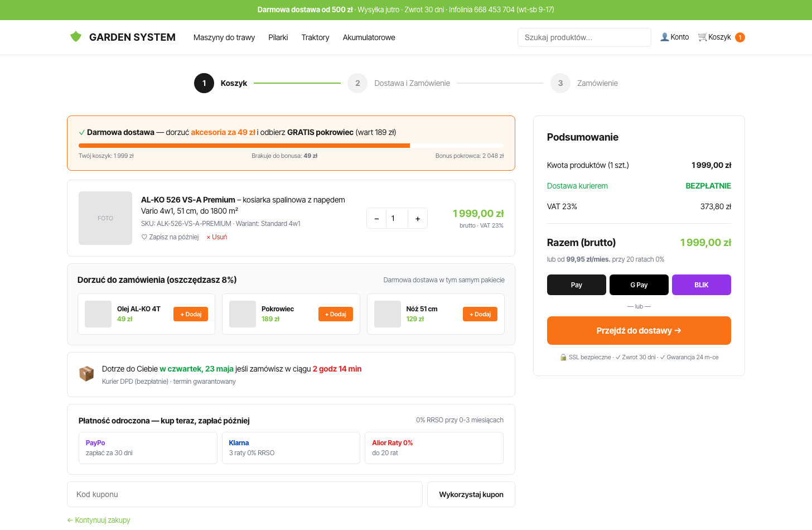
Task: Click the BEZPŁATNIE delivery value
Action: [708, 186]
